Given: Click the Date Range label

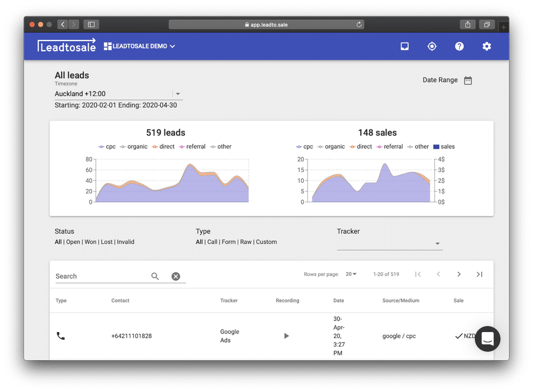Looking at the screenshot, I should (x=440, y=80).
